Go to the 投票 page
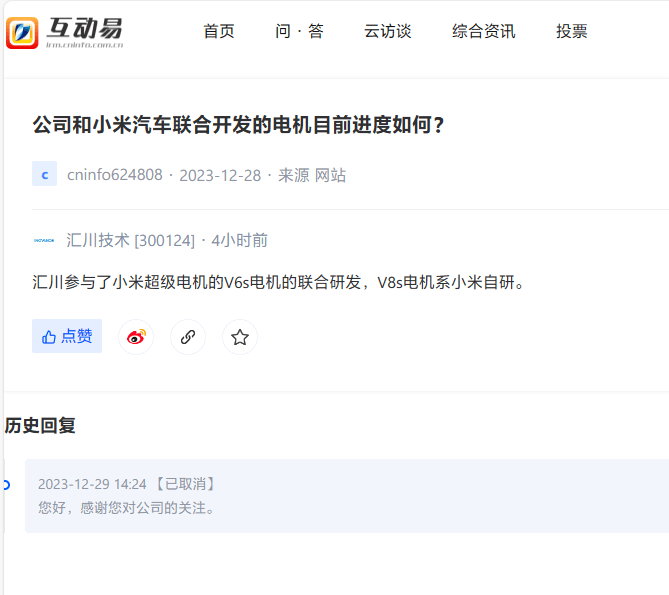The width and height of the screenshot is (669, 595). click(572, 31)
